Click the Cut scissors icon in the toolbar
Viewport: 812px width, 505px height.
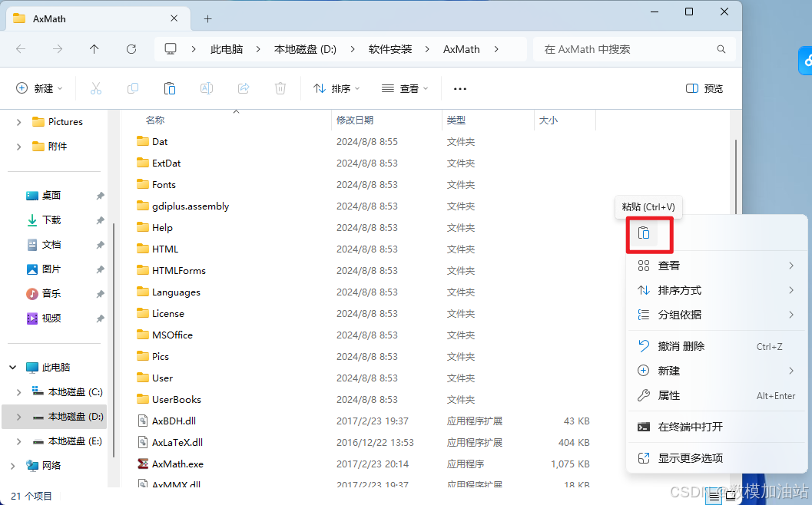pos(96,88)
